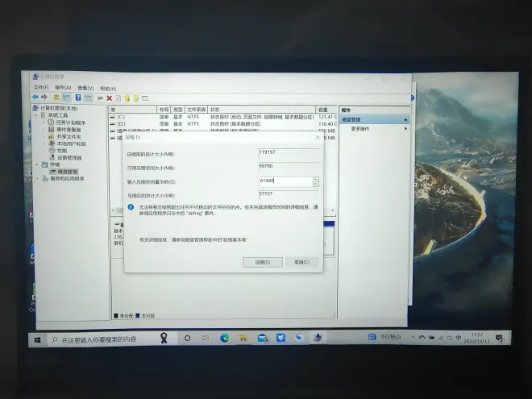Select 事件查看器 in the tree
The height and width of the screenshot is (399, 532).
tap(69, 130)
